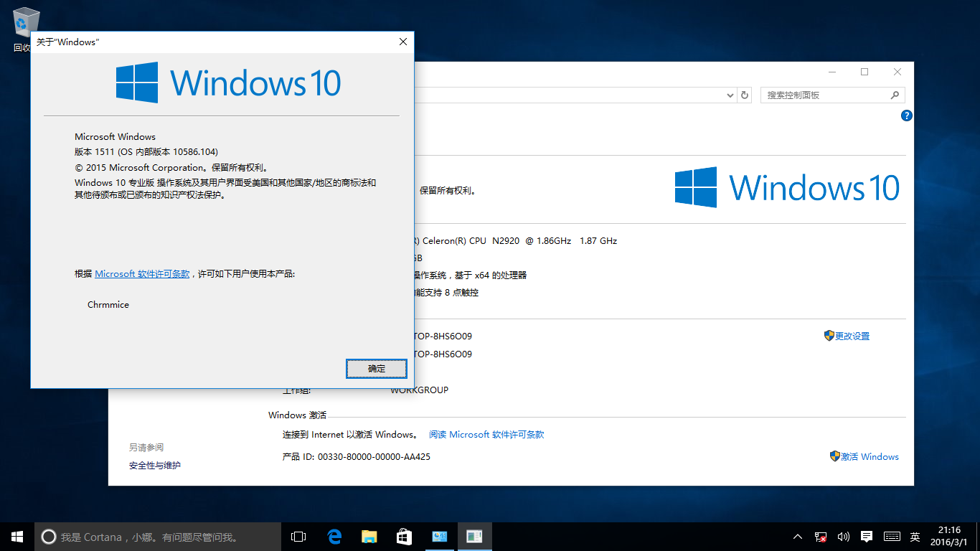The image size is (980, 551).
Task: Click the 能支持 8 点触控 text
Action: tap(447, 293)
